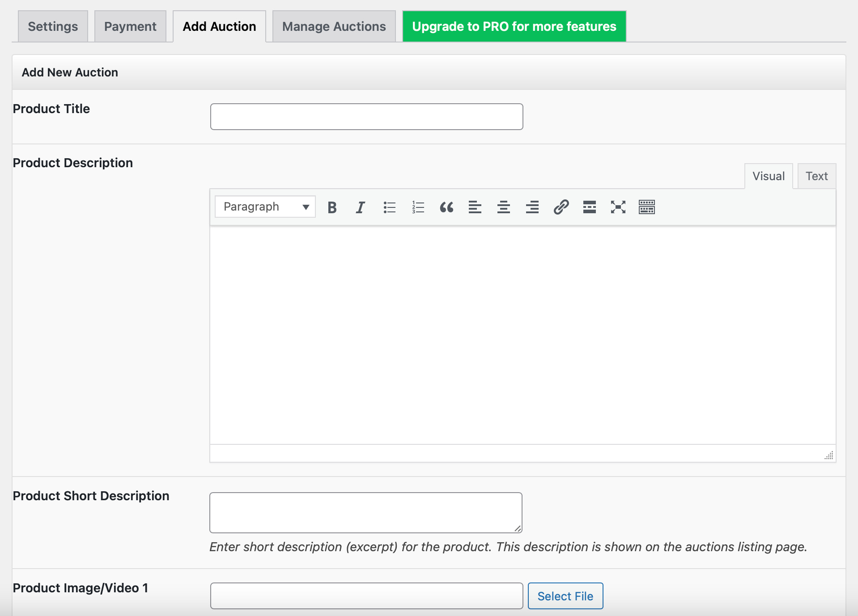Apply bold formatting in the editor
The image size is (858, 616).
[x=332, y=207]
